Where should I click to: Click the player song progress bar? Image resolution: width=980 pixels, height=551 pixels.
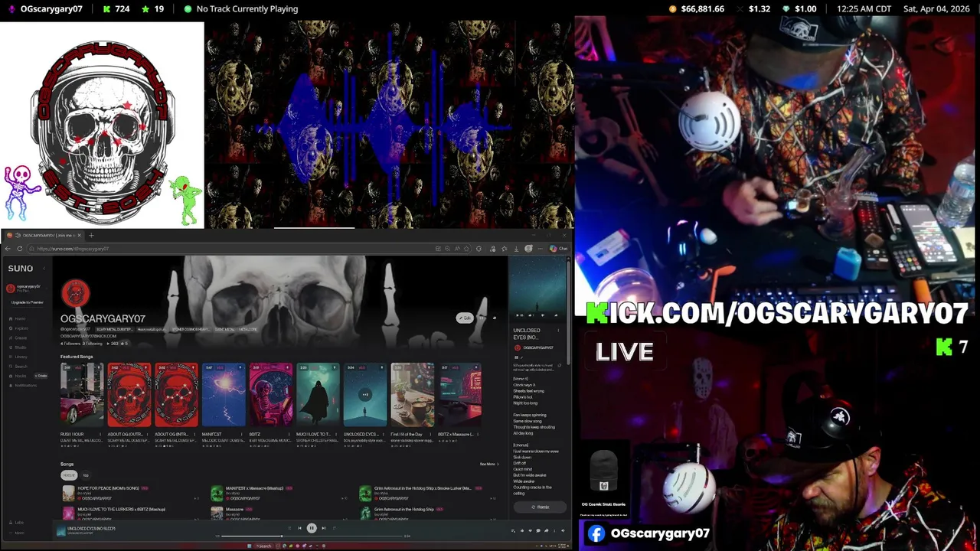pyautogui.click(x=312, y=536)
